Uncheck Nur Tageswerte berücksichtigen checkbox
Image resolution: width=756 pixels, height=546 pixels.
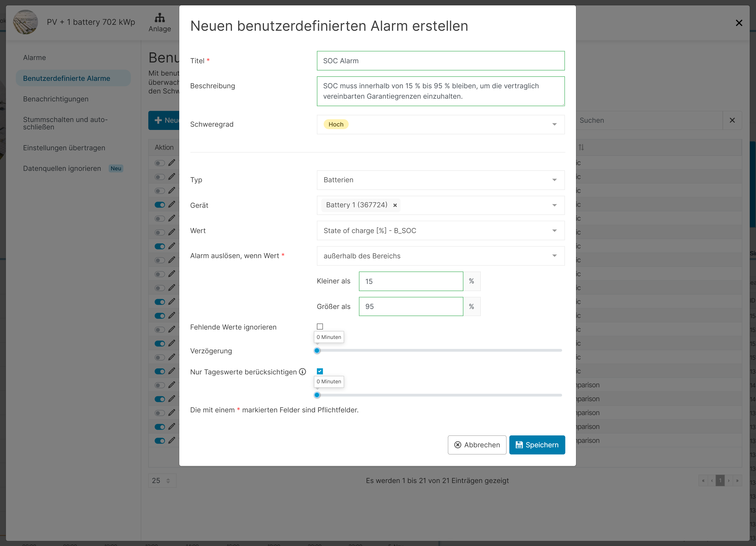[x=320, y=371]
